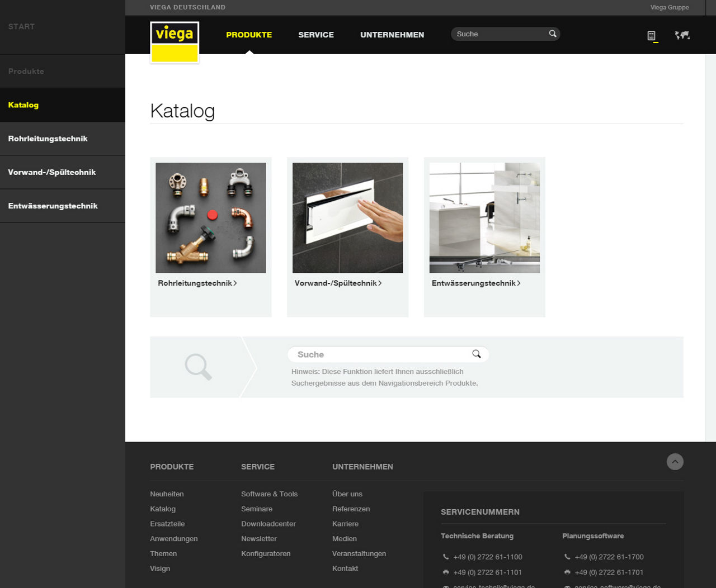Open Downloadcenter footer link
This screenshot has width=716, height=588.
click(268, 524)
